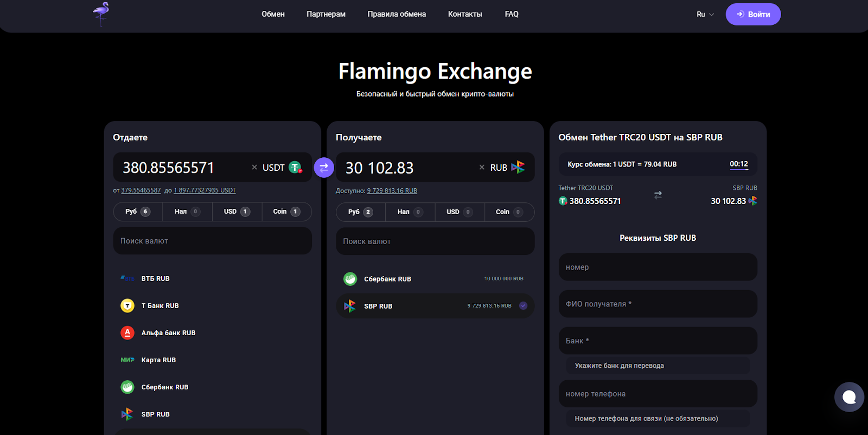This screenshot has width=868, height=435.
Task: Clear the 380.85565571 amount with X
Action: coord(254,168)
